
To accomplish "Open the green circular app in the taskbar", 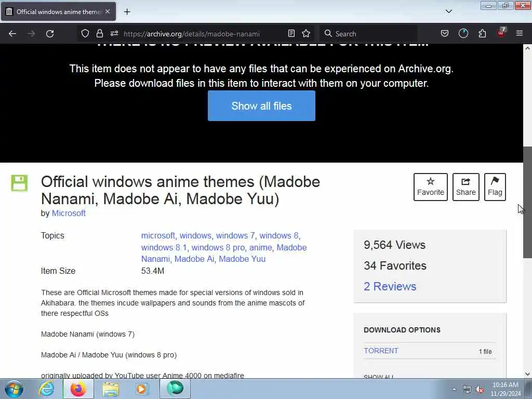I will pyautogui.click(x=175, y=389).
